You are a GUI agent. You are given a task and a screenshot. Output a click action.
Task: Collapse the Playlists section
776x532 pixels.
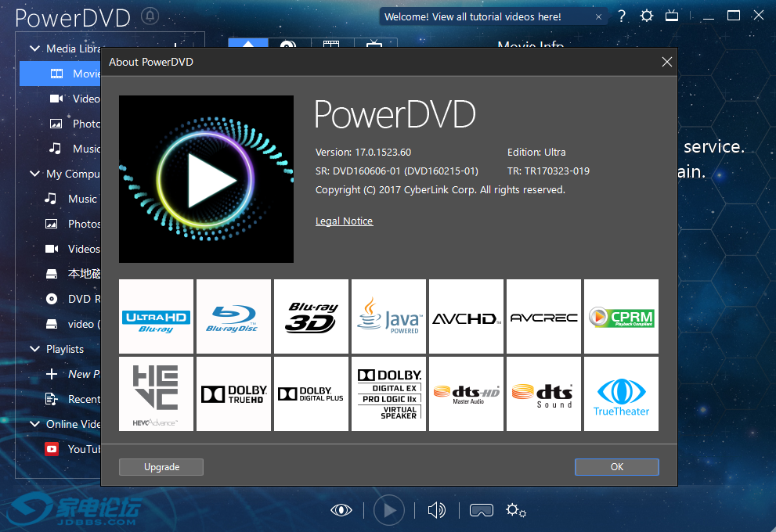click(x=34, y=349)
